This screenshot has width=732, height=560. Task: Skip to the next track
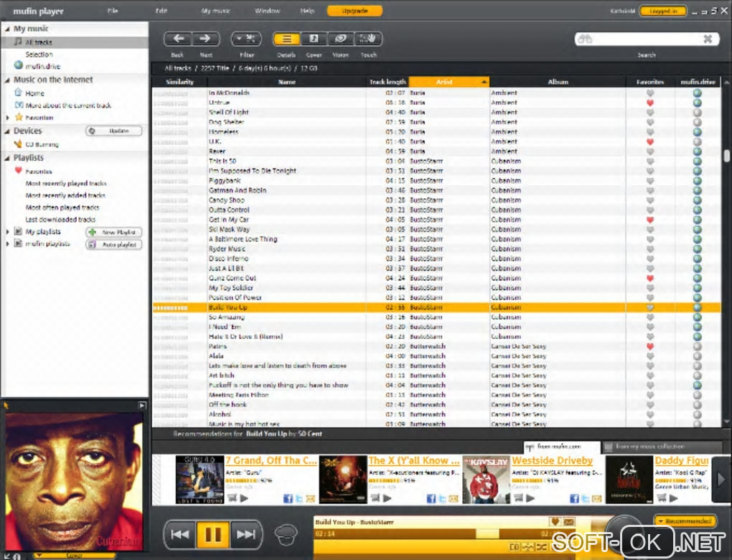click(x=245, y=534)
